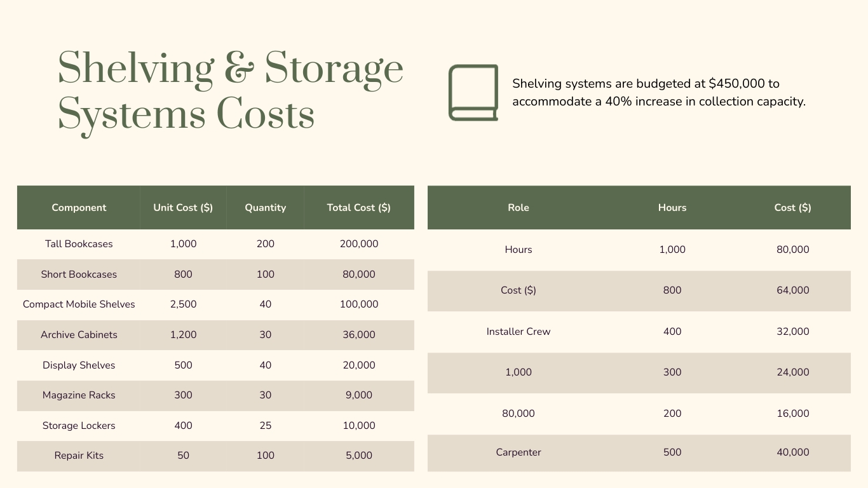Click the "Short Bookcases" cell

[79, 274]
